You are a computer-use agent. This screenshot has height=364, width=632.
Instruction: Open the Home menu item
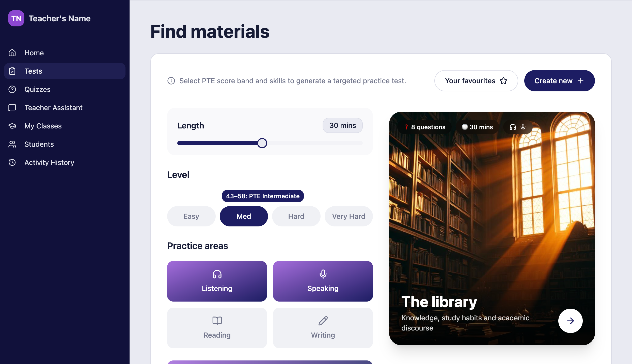65,53
